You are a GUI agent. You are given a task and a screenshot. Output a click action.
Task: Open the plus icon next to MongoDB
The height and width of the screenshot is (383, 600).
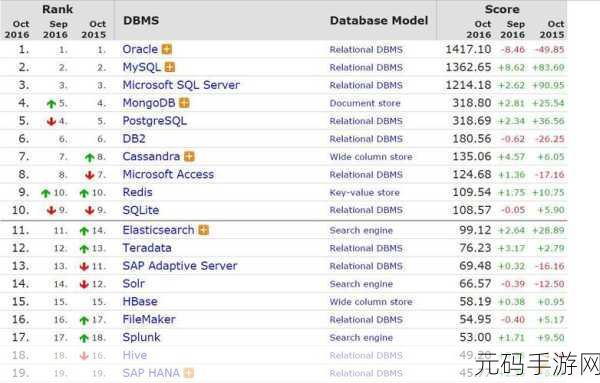pos(184,103)
